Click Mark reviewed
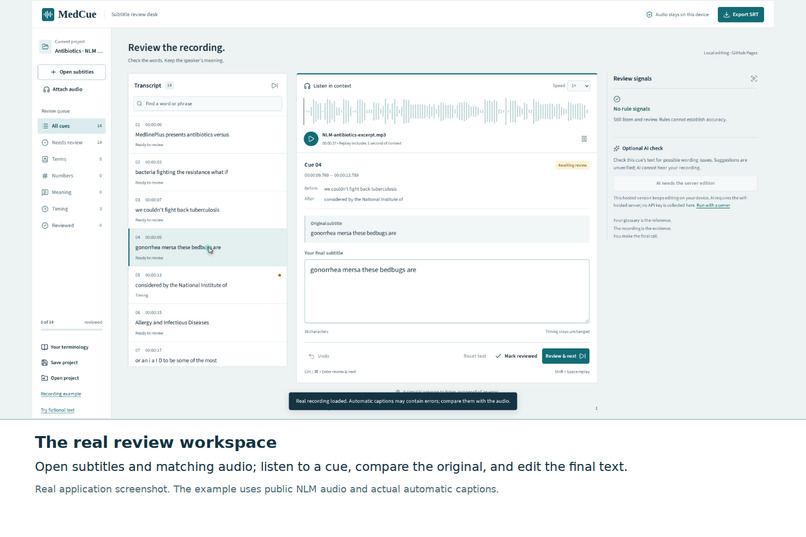806x537 pixels. [x=516, y=356]
